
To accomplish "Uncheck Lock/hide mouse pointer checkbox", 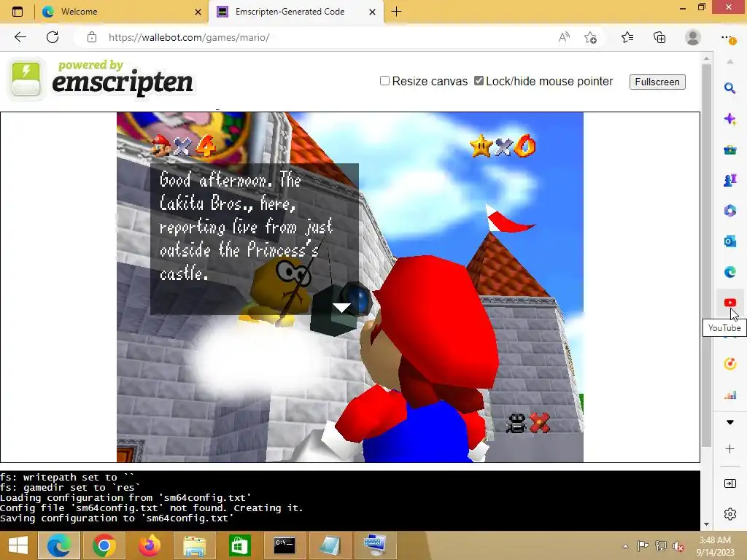I will 479,81.
